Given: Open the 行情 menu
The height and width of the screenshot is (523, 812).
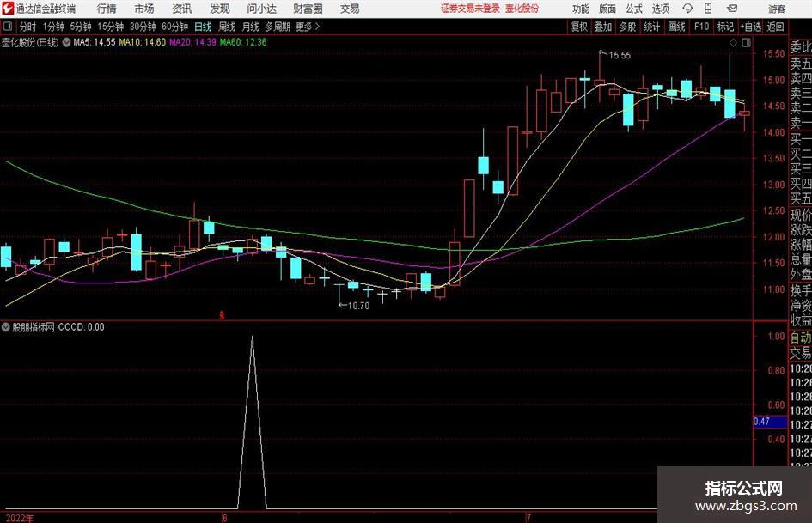Looking at the screenshot, I should pos(107,9).
